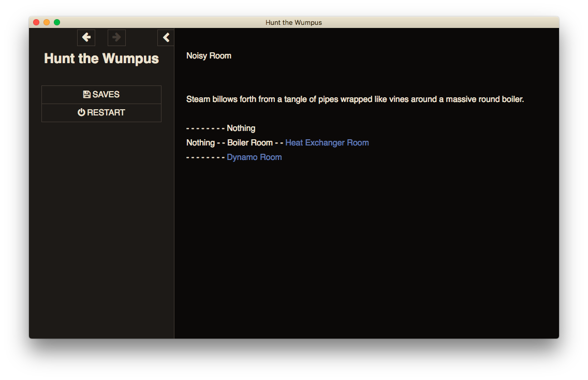This screenshot has height=380, width=588.
Task: Minimize the window with the yellow button
Action: [47, 22]
